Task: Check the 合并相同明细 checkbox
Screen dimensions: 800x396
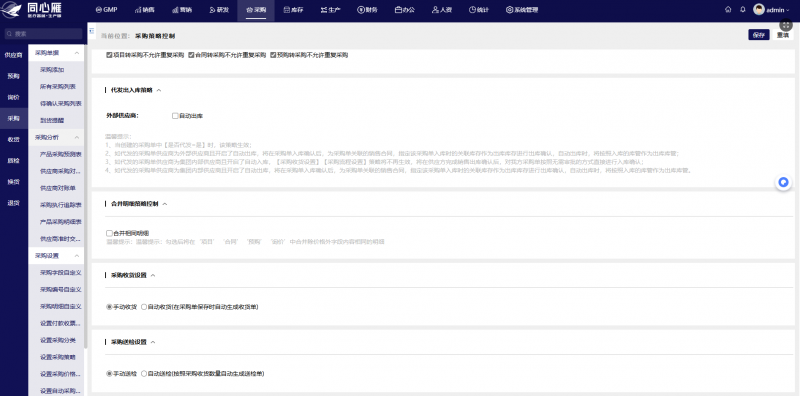Action: (x=109, y=233)
